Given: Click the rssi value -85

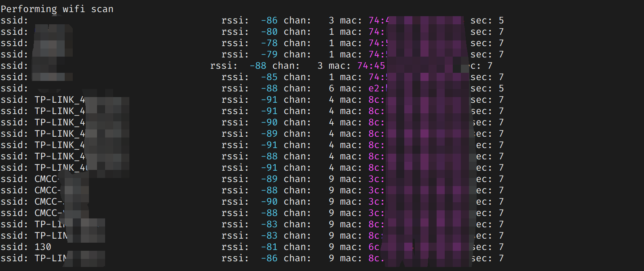Looking at the screenshot, I should click(x=269, y=77).
